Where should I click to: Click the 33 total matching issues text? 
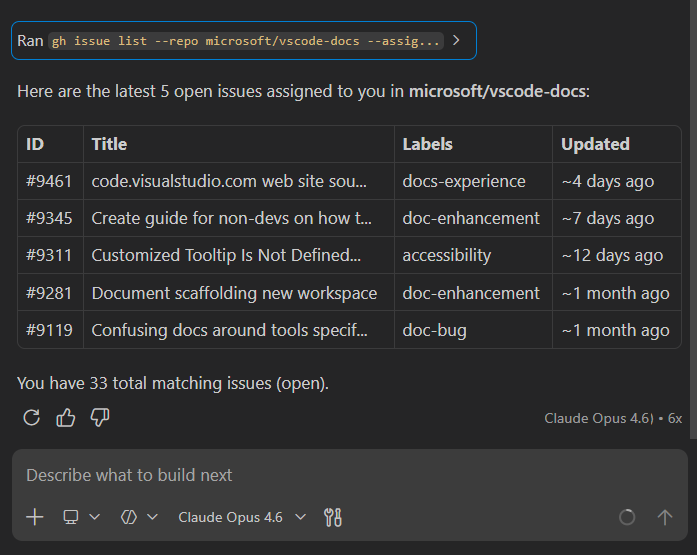180,383
